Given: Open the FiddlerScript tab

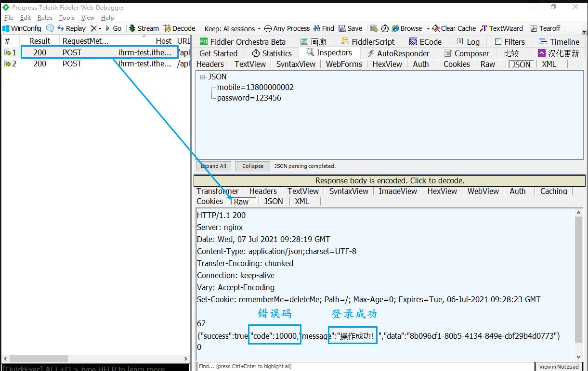Looking at the screenshot, I should click(x=368, y=42).
